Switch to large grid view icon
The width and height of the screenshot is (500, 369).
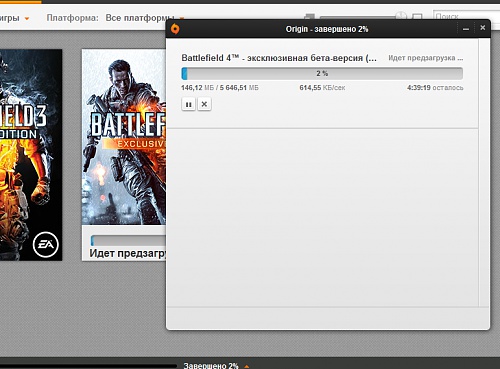(x=417, y=16)
